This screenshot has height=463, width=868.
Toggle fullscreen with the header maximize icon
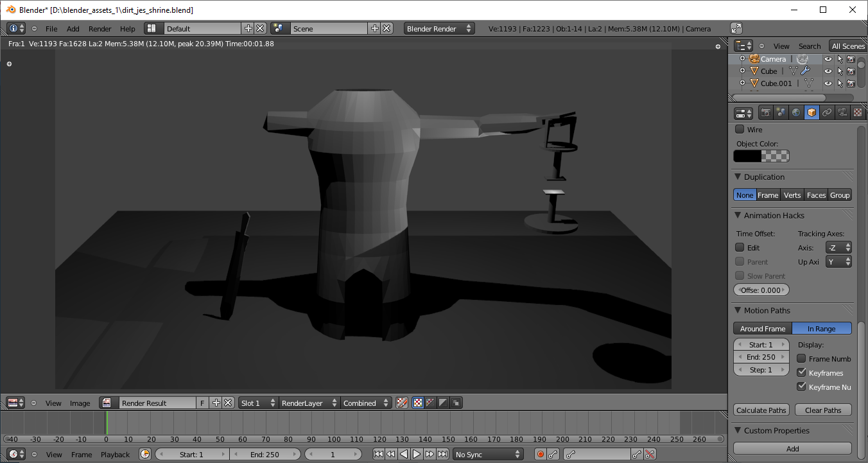click(x=736, y=28)
